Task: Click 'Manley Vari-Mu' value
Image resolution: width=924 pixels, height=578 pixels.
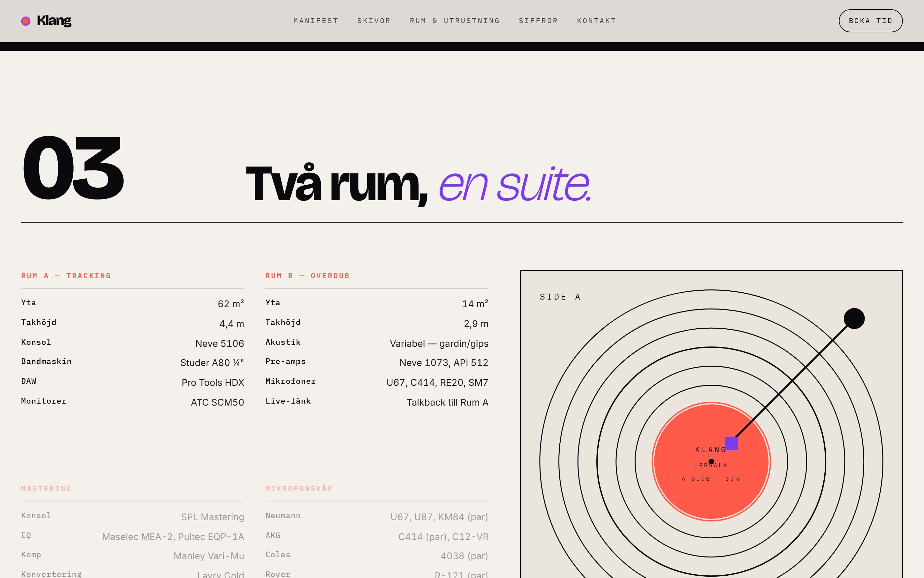Action: 209,556
